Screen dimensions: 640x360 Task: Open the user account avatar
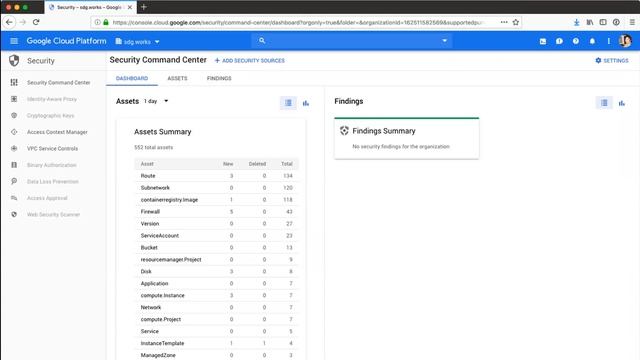[x=625, y=41]
